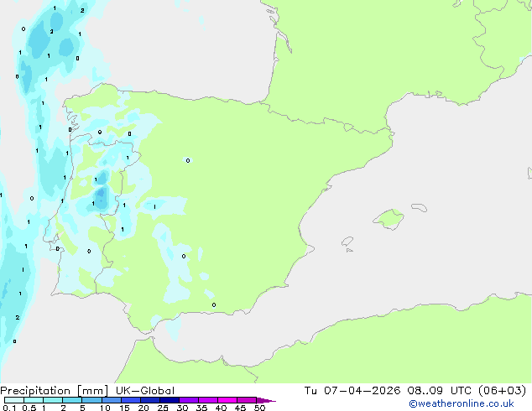532x411 pixels.
Task: Click the 15–20 mm legend color box
Action: (x=130, y=400)
